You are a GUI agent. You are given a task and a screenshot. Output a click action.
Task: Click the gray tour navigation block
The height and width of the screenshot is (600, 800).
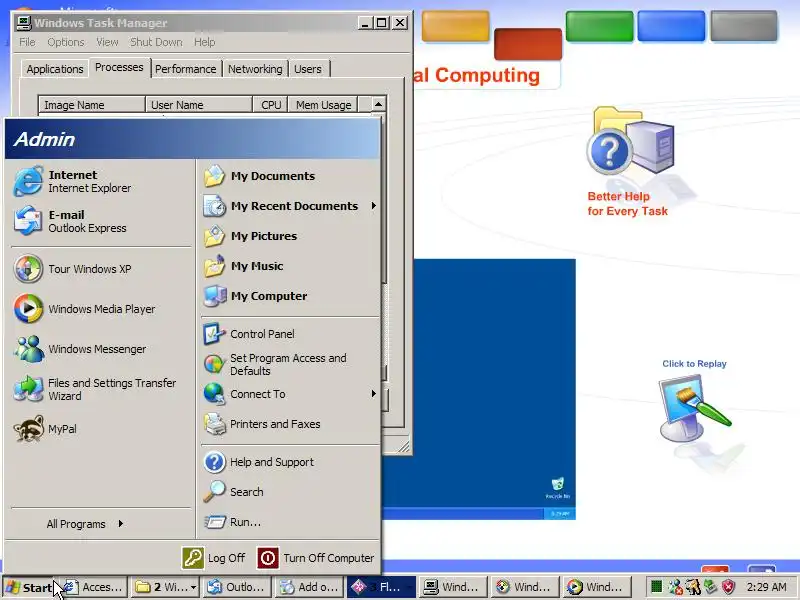click(744, 26)
